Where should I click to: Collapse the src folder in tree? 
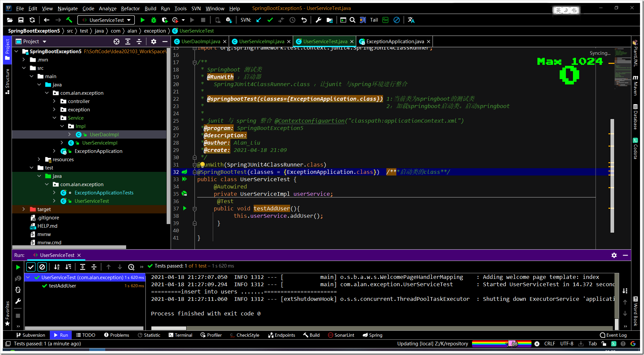point(24,68)
